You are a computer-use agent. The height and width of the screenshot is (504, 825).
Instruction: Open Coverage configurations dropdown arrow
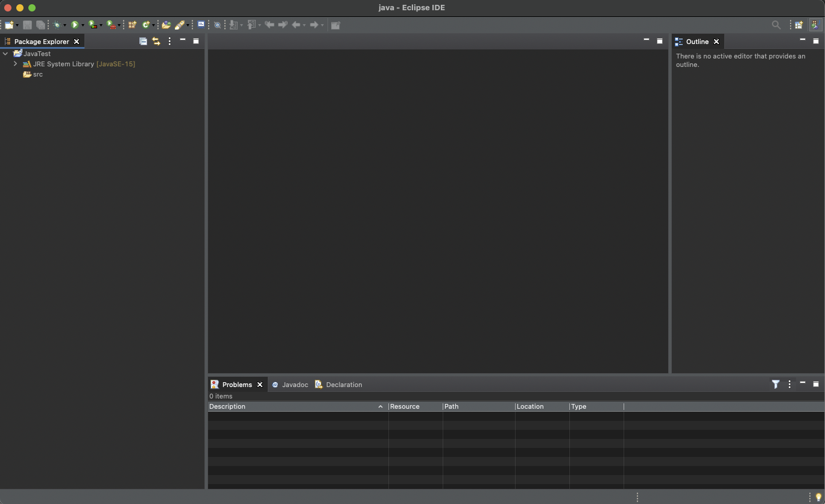pos(101,25)
